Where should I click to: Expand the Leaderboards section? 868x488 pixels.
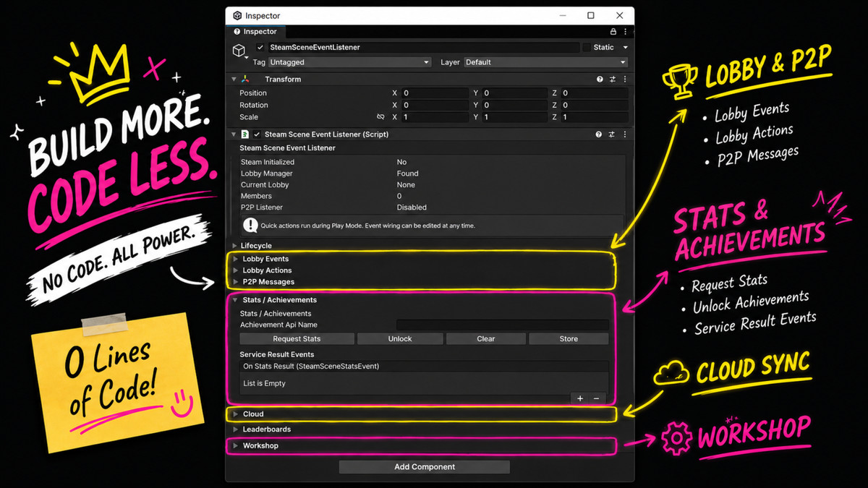pyautogui.click(x=236, y=429)
